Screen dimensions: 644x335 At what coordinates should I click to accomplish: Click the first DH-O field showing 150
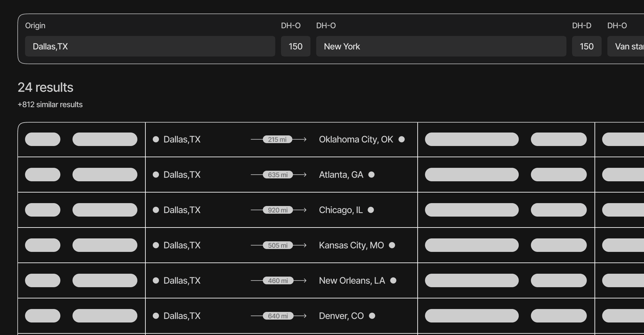tap(295, 47)
